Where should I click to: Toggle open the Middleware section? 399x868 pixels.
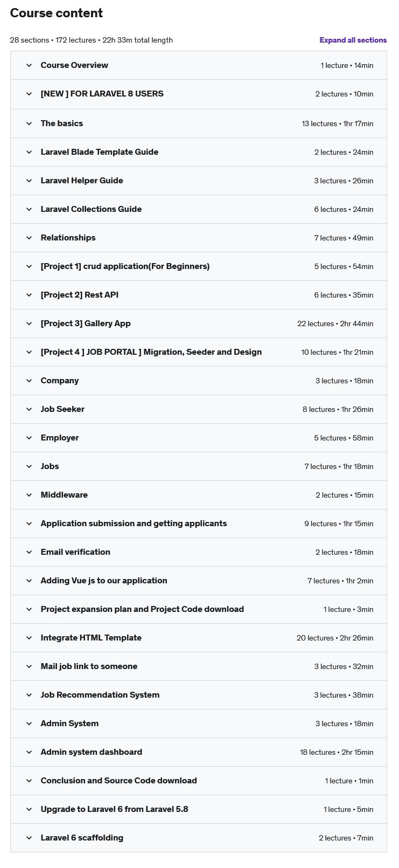pyautogui.click(x=64, y=495)
